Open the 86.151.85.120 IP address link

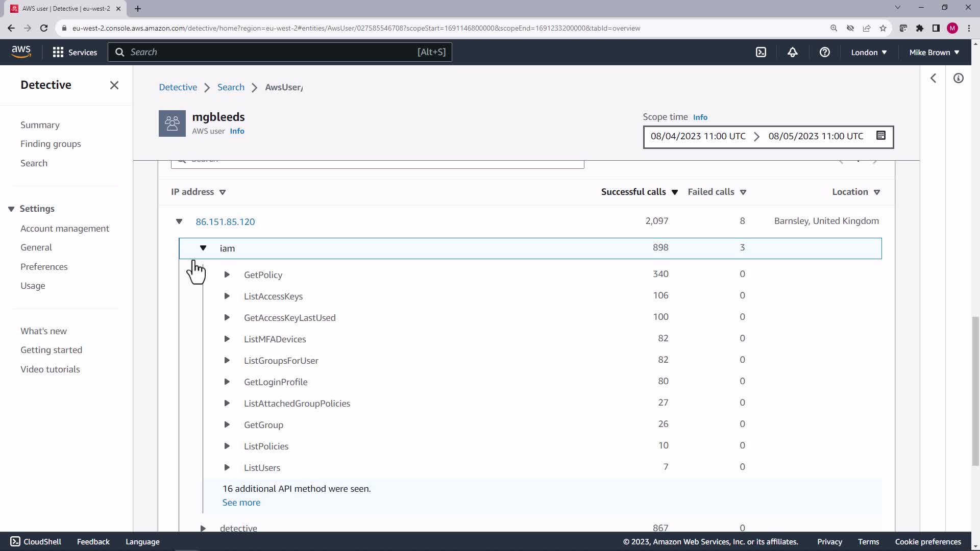coord(225,221)
